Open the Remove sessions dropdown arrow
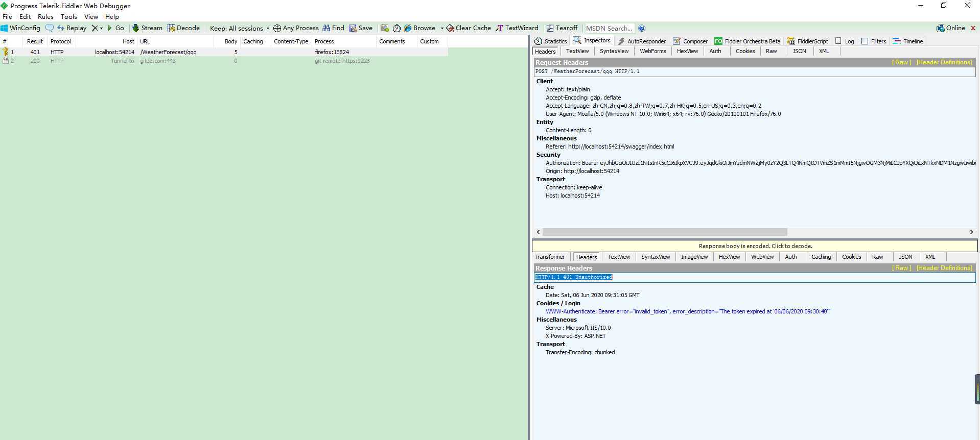This screenshot has width=980, height=440. point(101,29)
